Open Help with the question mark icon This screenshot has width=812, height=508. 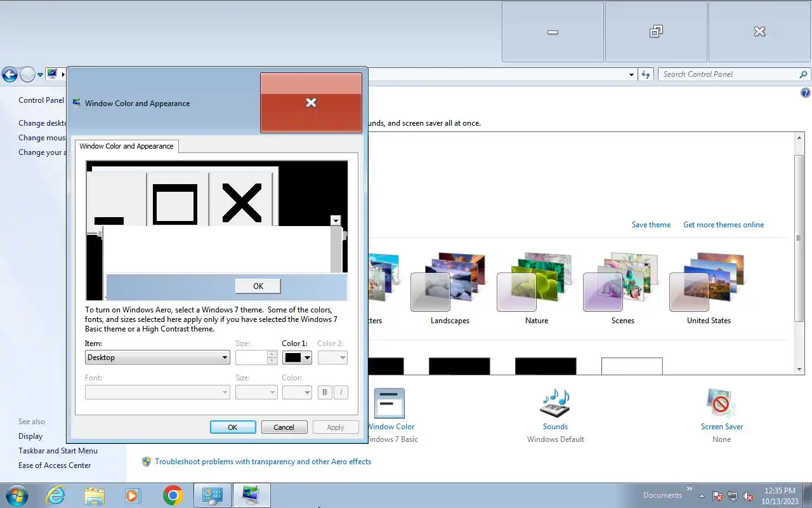[x=806, y=93]
